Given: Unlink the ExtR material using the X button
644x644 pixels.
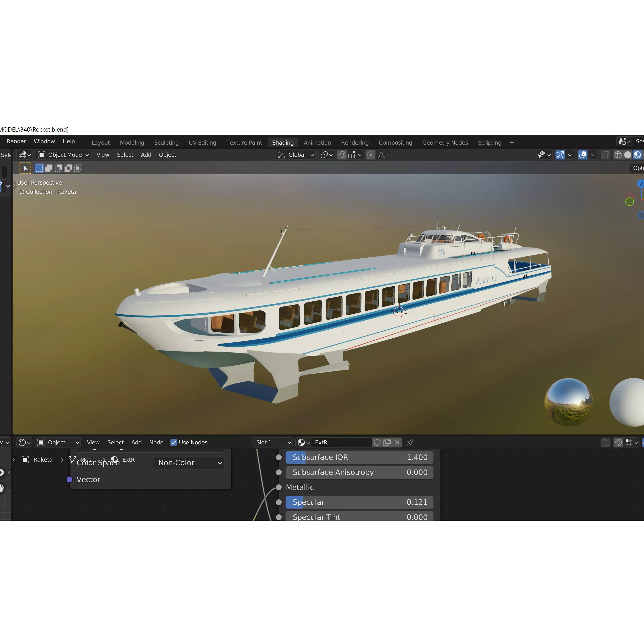Looking at the screenshot, I should tap(397, 443).
